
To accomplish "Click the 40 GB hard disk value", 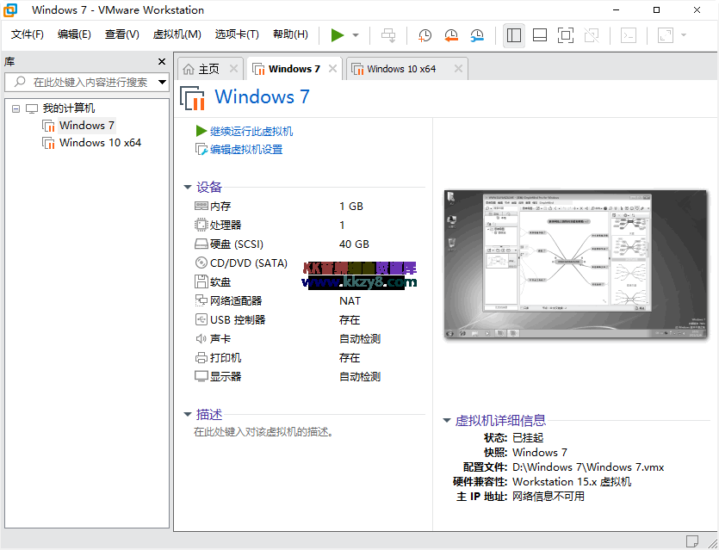I will [354, 244].
